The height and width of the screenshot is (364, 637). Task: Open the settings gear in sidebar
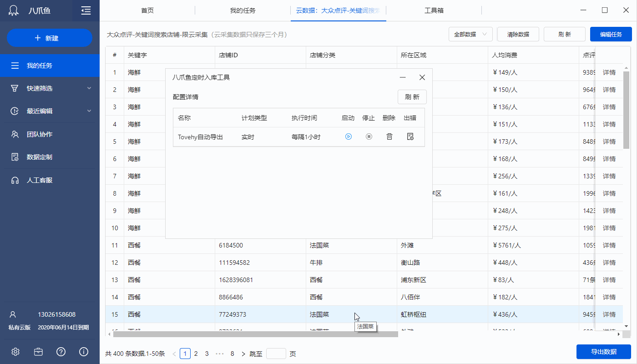(15, 351)
